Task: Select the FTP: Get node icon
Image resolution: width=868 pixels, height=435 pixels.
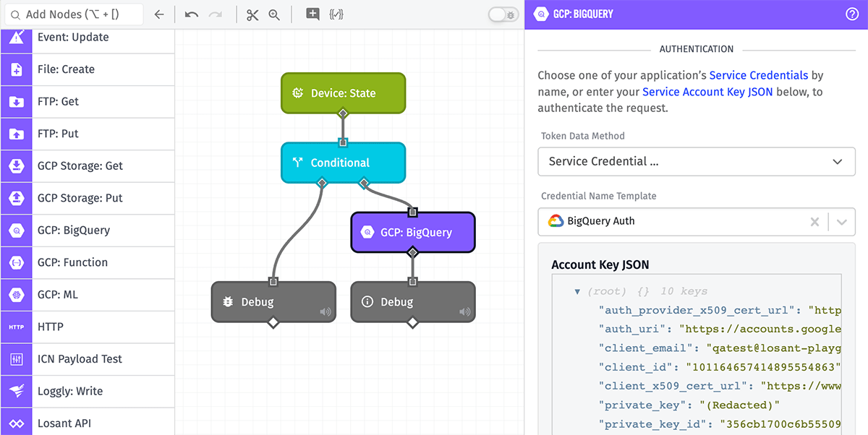Action: (x=16, y=102)
